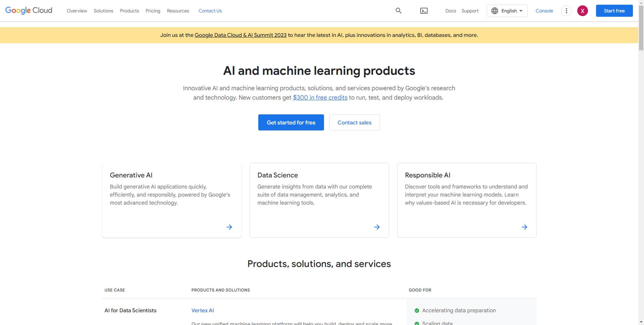
Task: Go to Contact Us page
Action: [x=210, y=11]
